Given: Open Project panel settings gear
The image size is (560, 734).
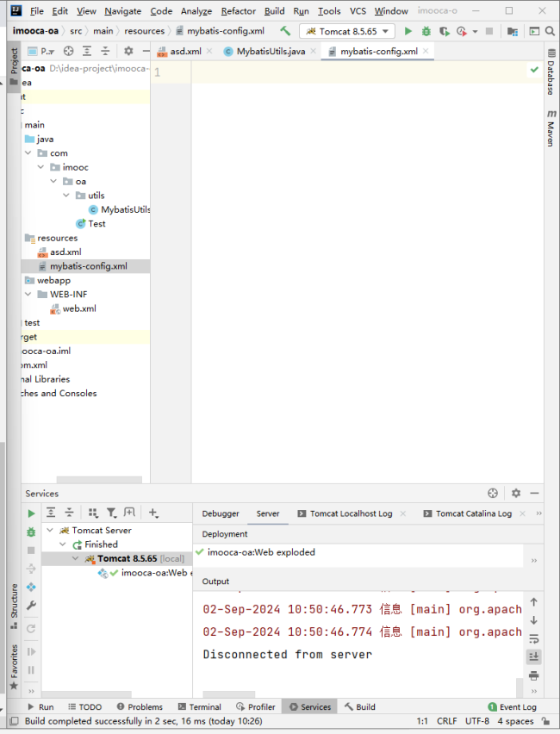Looking at the screenshot, I should click(128, 51).
